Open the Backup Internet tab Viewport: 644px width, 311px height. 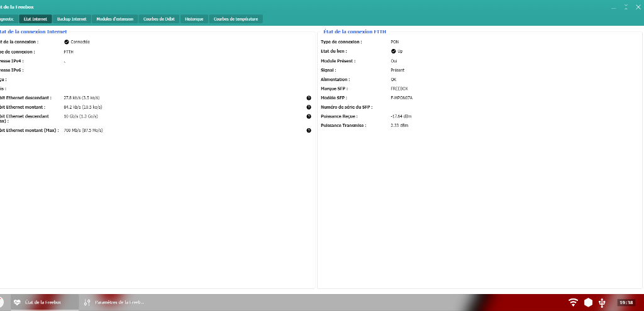(72, 19)
